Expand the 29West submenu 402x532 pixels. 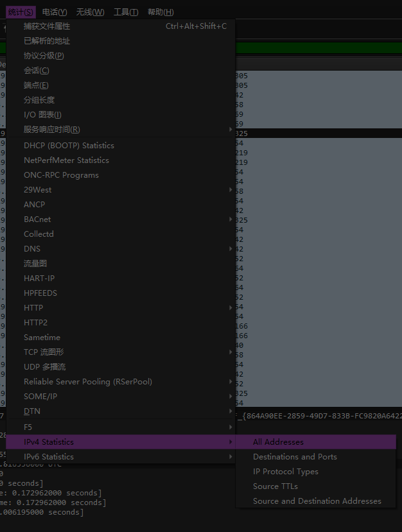pyautogui.click(x=37, y=190)
